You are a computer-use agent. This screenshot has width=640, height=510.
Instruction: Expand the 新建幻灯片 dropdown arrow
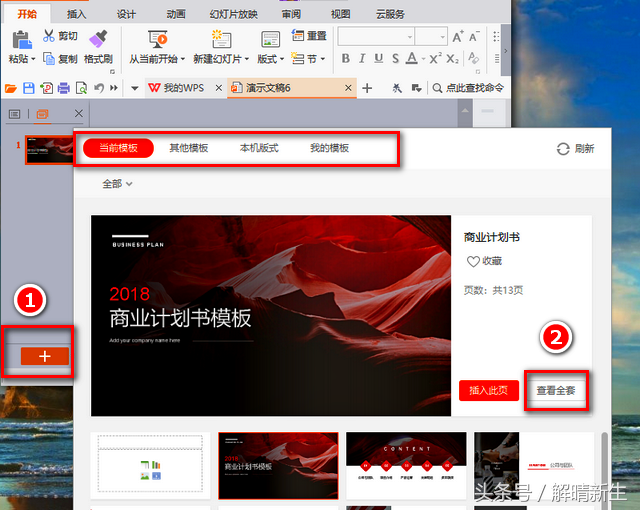pos(247,59)
